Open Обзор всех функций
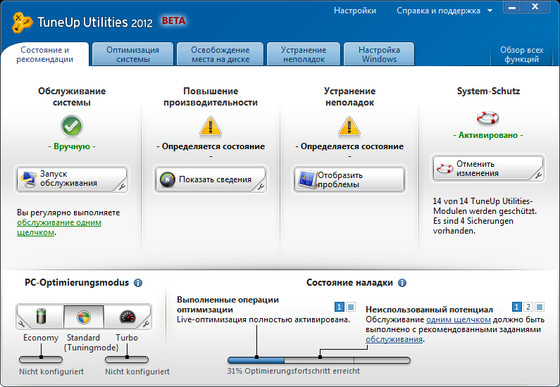 521,55
